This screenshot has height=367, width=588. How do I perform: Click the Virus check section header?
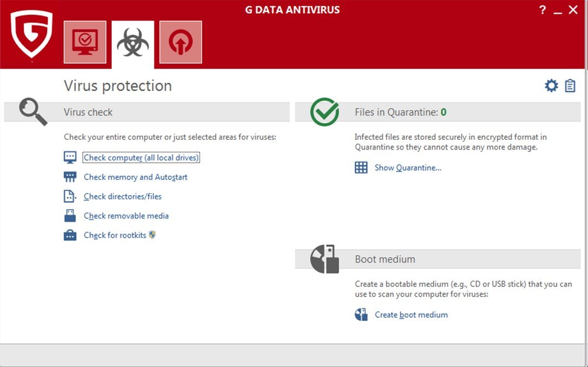147,112
